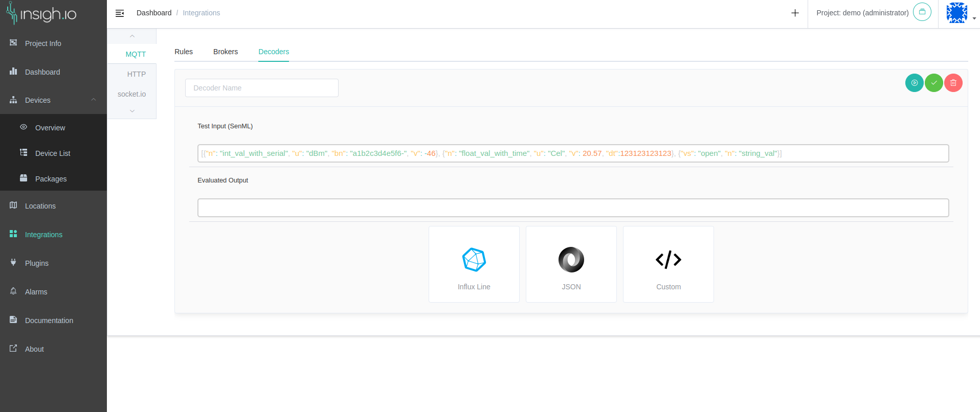
Task: Save the decoder using the green checkmark button
Action: click(933, 82)
